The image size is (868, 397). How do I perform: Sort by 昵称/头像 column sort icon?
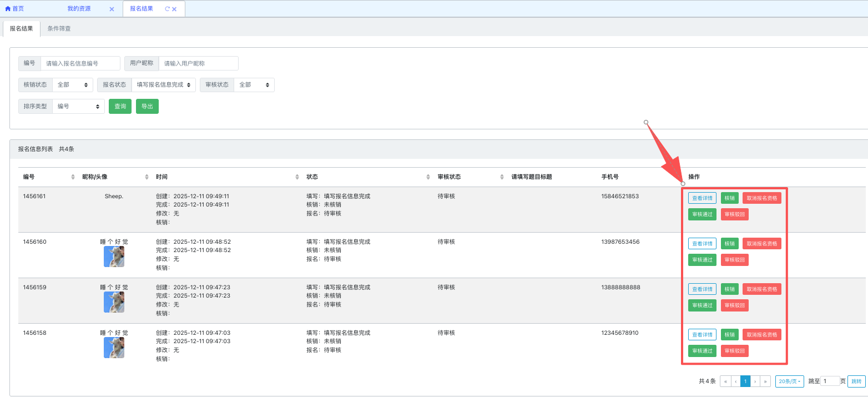coord(147,177)
